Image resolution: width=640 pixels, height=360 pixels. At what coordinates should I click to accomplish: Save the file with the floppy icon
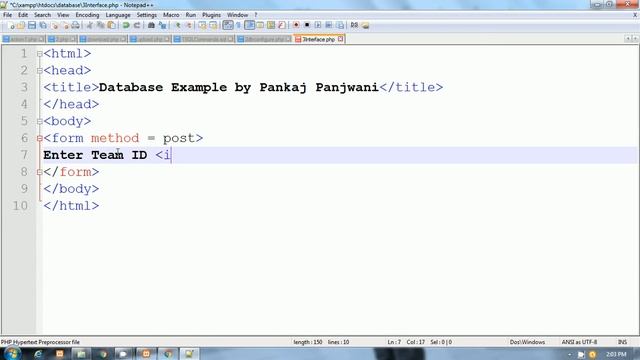point(32,25)
